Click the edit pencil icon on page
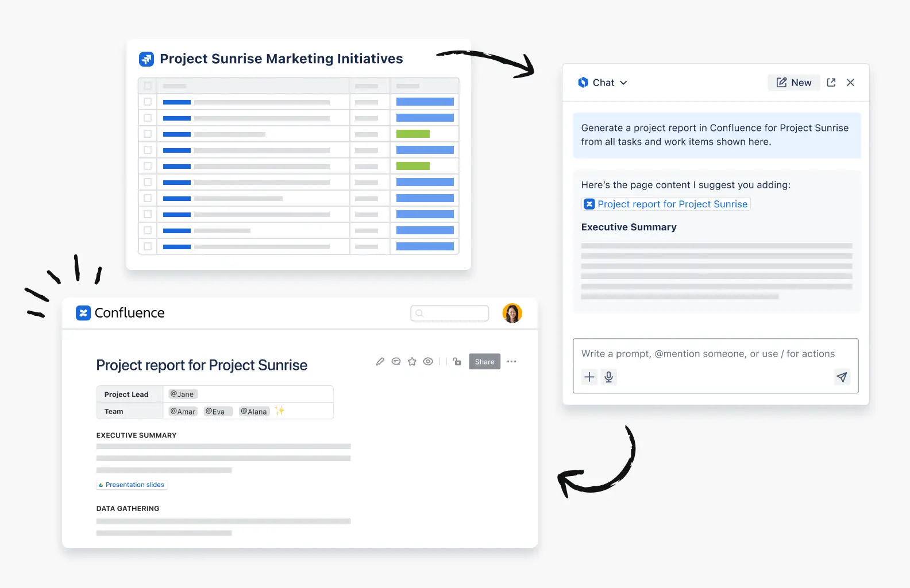The height and width of the screenshot is (588, 910). click(380, 362)
